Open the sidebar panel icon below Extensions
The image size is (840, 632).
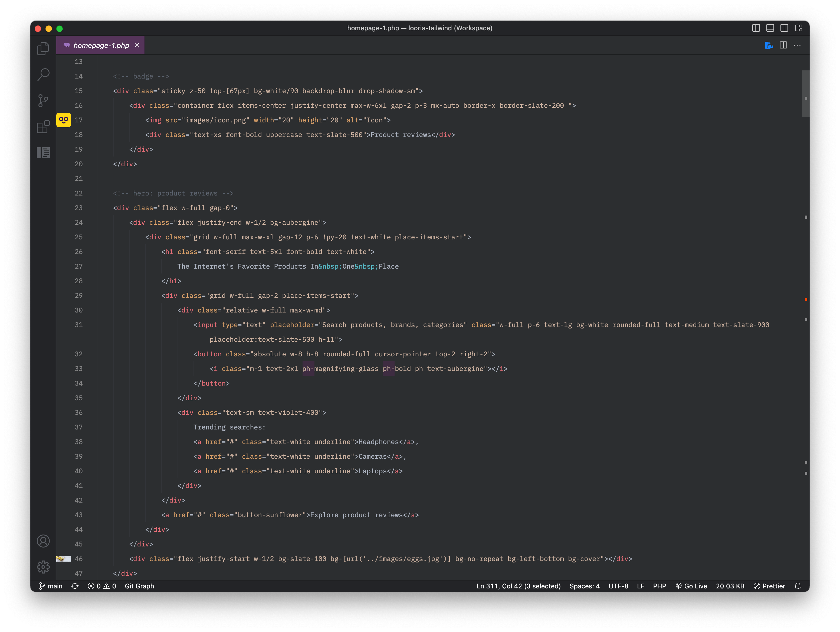pyautogui.click(x=43, y=153)
